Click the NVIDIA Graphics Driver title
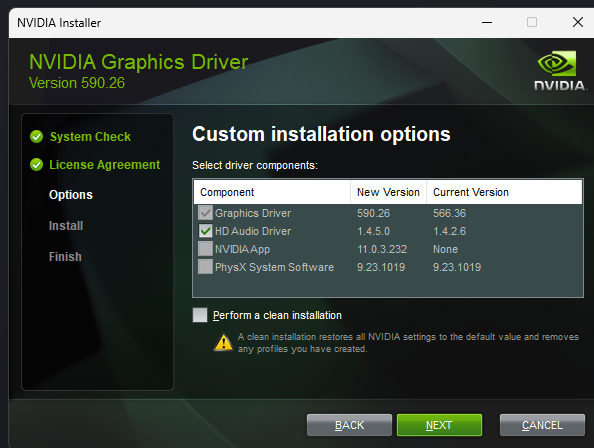This screenshot has height=448, width=594. [139, 62]
